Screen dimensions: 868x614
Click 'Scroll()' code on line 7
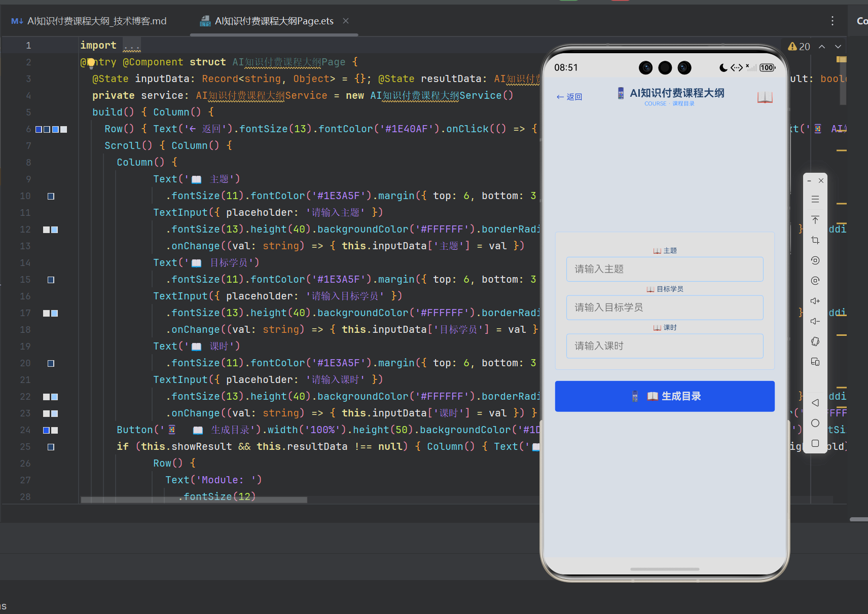tap(128, 146)
